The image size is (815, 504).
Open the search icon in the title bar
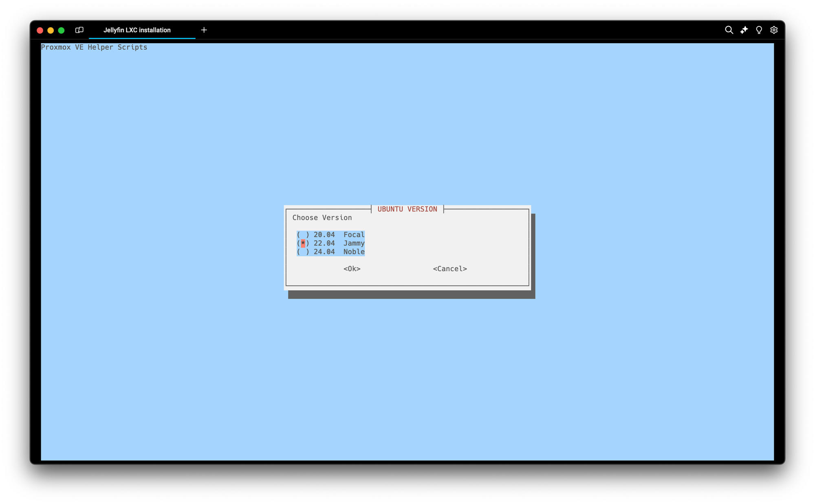tap(729, 30)
